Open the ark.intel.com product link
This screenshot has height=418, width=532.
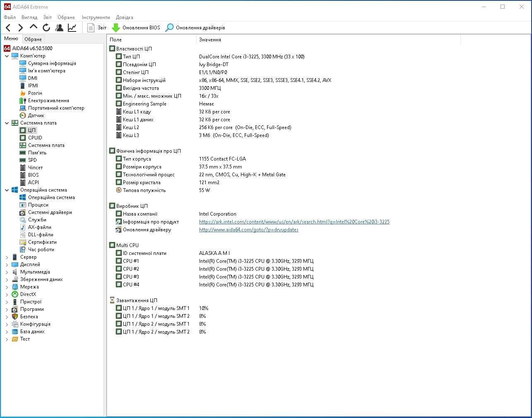(x=294, y=222)
